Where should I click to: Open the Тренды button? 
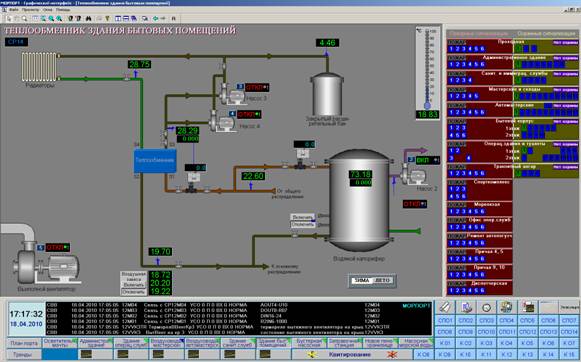coord(22,355)
